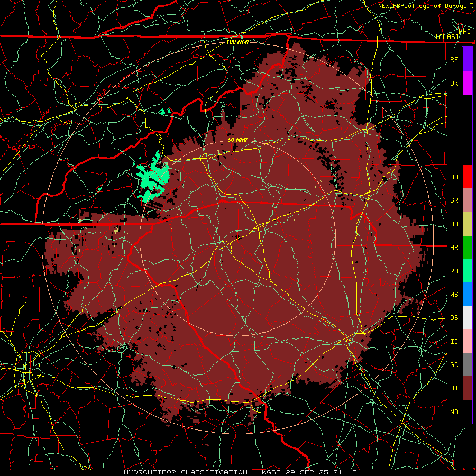
Task: Click the BI legend label
Action: point(454,388)
